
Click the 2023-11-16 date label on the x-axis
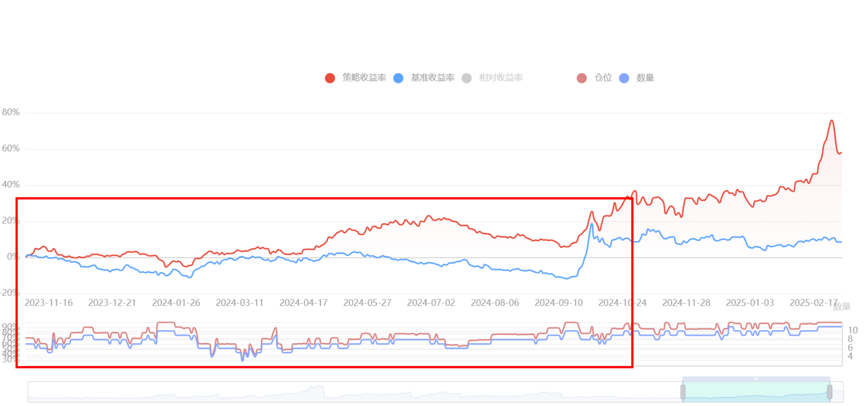coord(48,303)
